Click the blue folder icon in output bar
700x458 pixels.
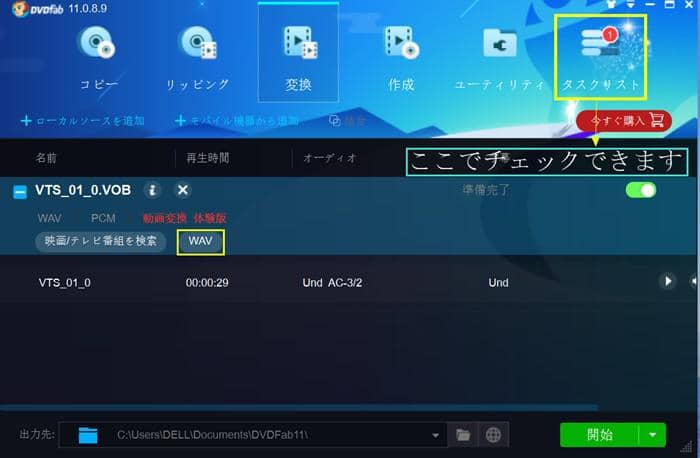tap(88, 435)
